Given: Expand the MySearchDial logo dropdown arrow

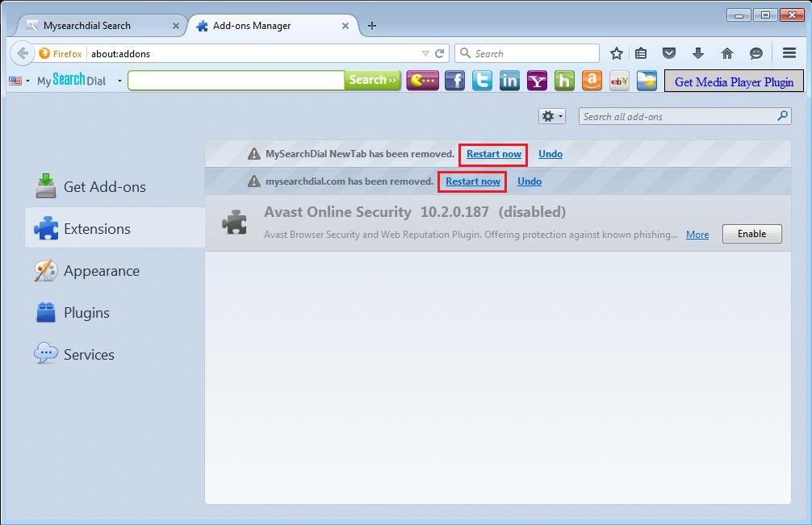Looking at the screenshot, I should tap(119, 81).
